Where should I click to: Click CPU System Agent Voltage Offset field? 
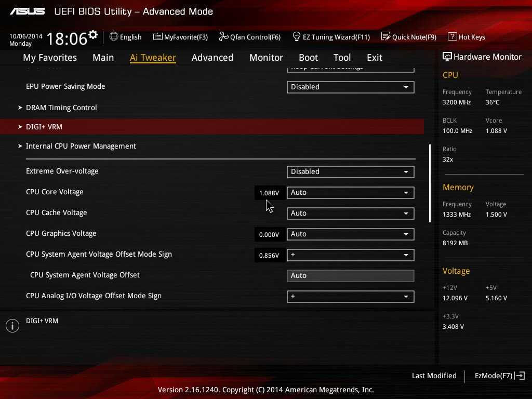click(x=350, y=276)
